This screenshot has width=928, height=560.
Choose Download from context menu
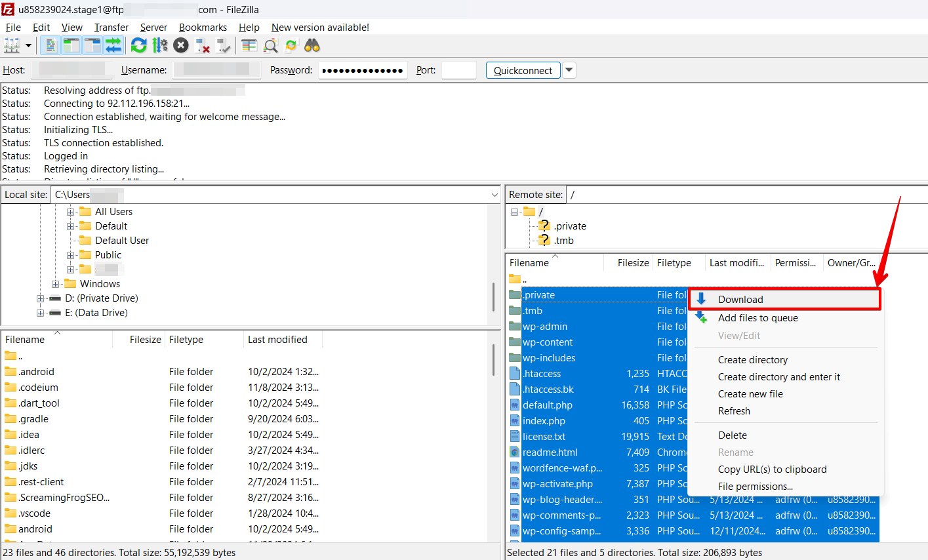[784, 300]
